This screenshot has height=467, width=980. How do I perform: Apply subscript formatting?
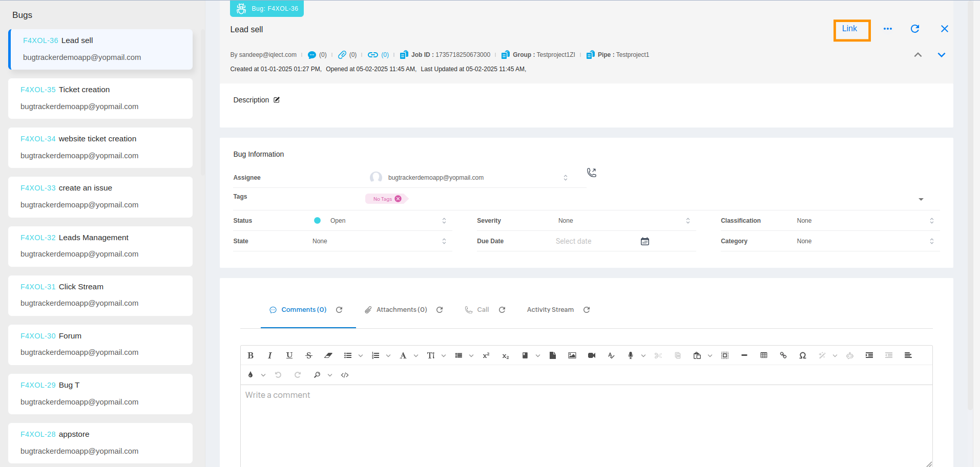point(506,355)
